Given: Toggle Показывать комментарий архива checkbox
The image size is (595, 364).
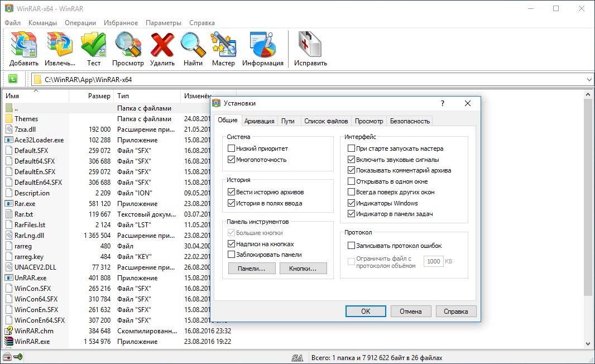Looking at the screenshot, I should (352, 170).
